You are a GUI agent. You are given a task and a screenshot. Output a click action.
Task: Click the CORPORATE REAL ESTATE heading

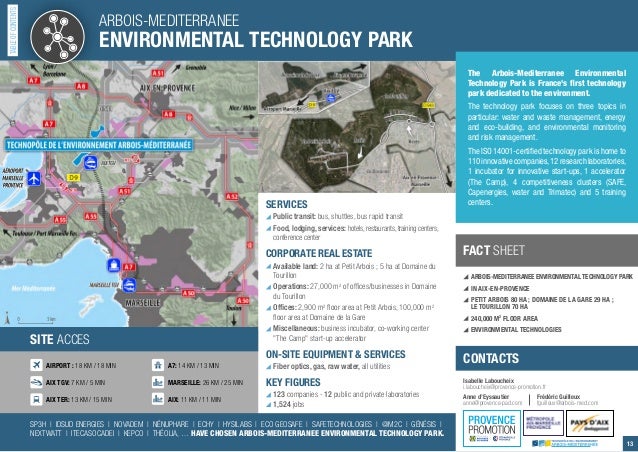click(319, 253)
